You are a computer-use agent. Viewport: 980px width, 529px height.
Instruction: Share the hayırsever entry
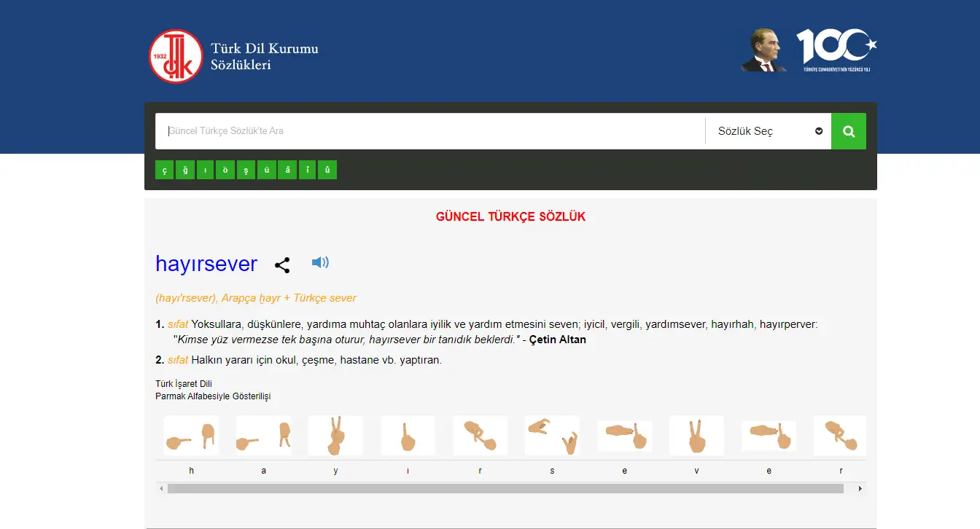pyautogui.click(x=282, y=265)
